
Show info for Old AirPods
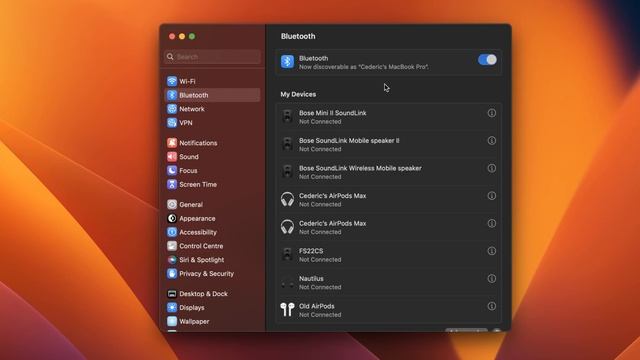492,306
